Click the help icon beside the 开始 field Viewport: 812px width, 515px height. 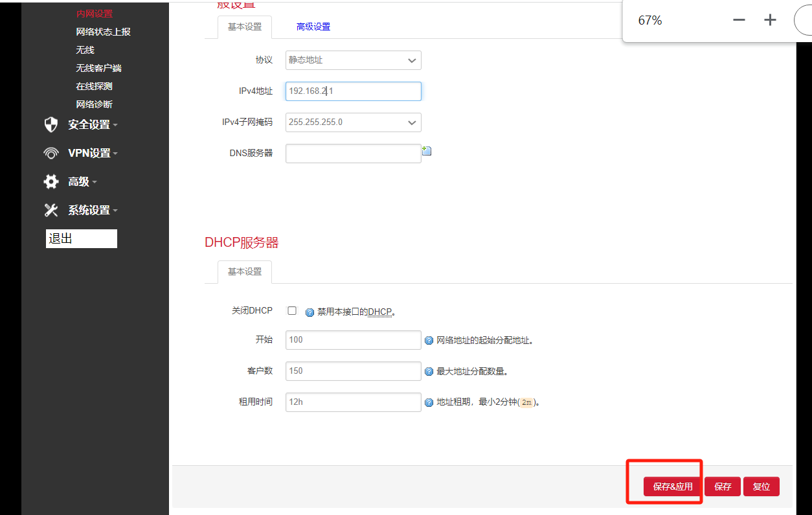(x=429, y=339)
